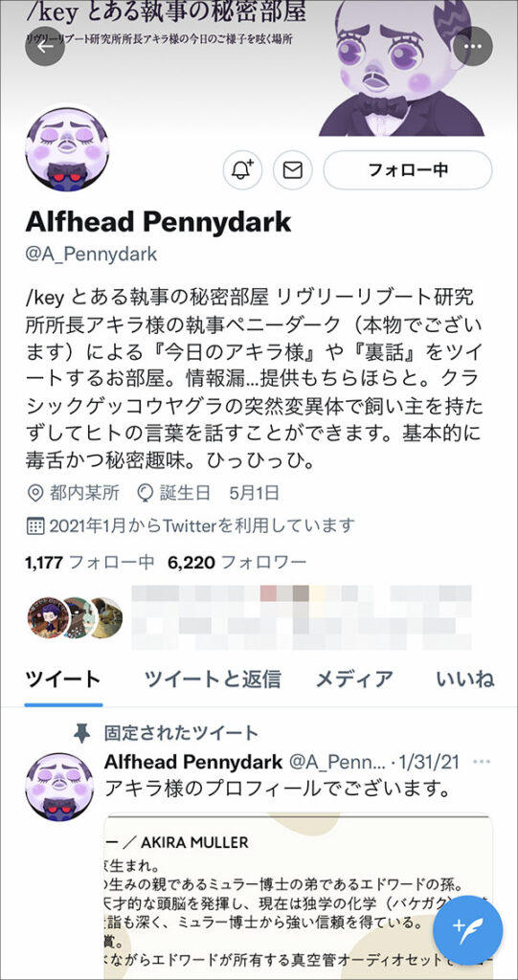Open the pinned tweet's three-dot menu

click(482, 762)
